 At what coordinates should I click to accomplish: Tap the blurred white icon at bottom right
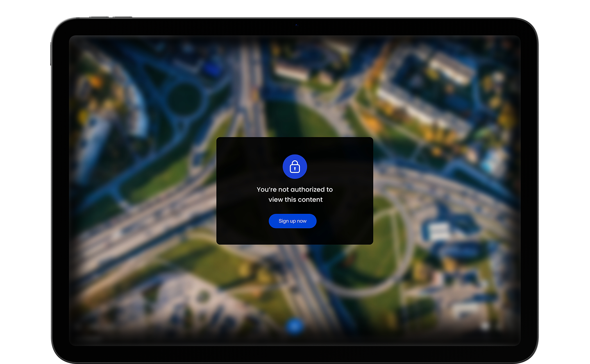[485, 326]
